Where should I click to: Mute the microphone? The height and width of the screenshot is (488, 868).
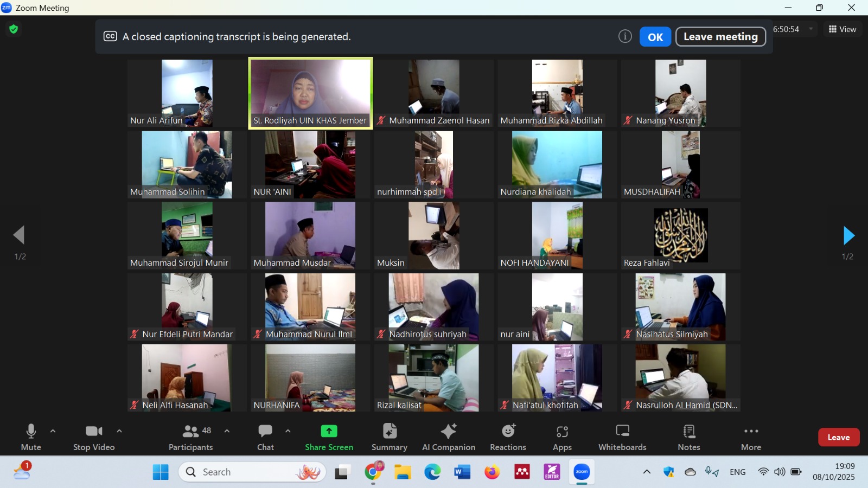(x=31, y=437)
